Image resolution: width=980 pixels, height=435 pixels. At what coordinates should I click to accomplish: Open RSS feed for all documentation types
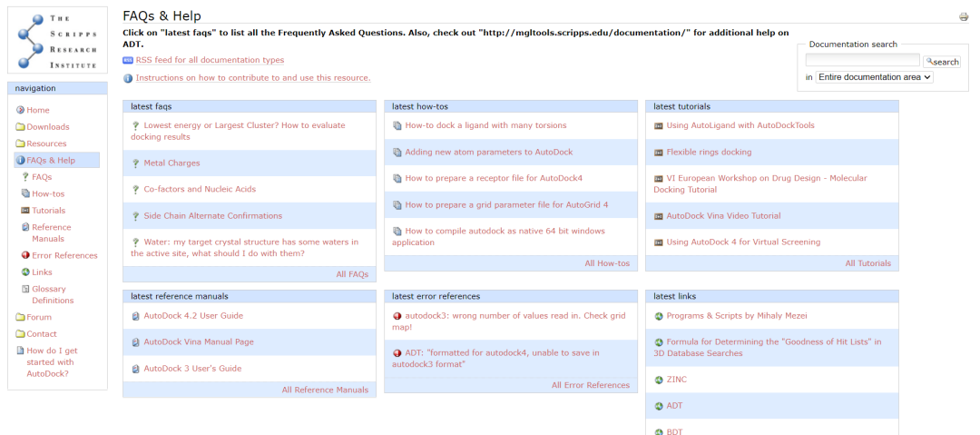210,60
